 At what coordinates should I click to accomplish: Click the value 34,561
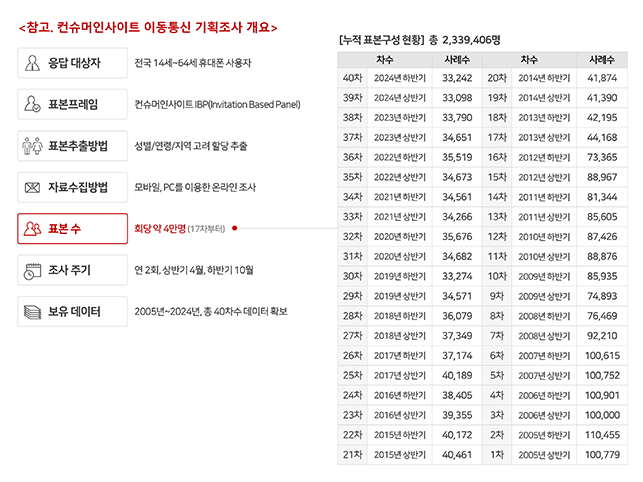point(457,197)
